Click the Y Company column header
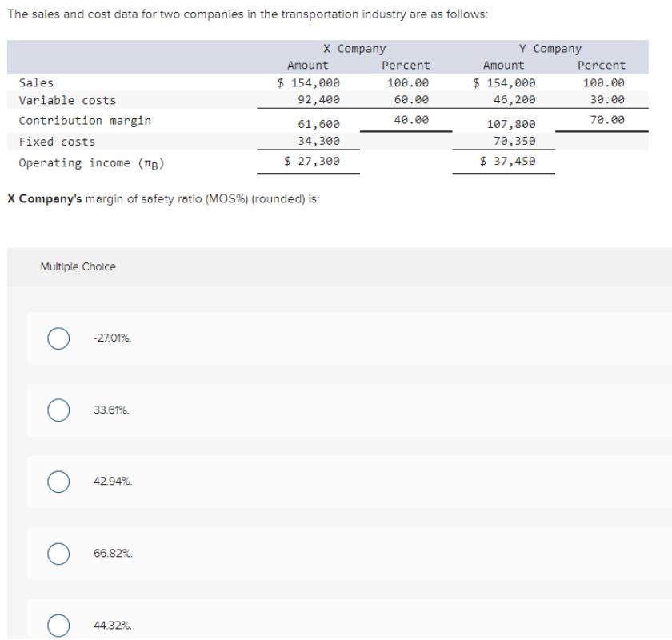The height and width of the screenshot is (640, 672). click(550, 50)
